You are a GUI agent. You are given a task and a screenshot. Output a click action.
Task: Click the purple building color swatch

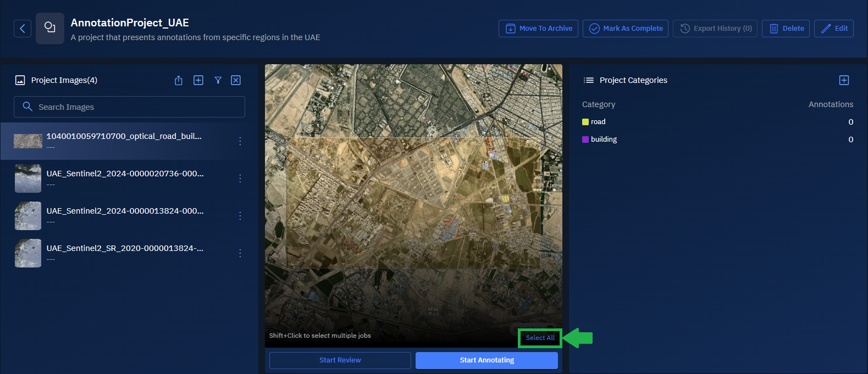tap(585, 139)
